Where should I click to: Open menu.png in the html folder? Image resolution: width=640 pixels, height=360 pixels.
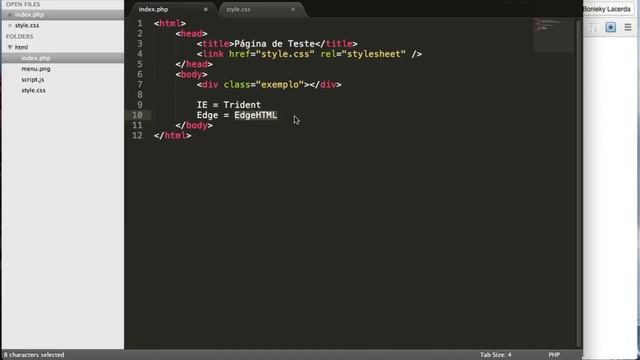36,69
